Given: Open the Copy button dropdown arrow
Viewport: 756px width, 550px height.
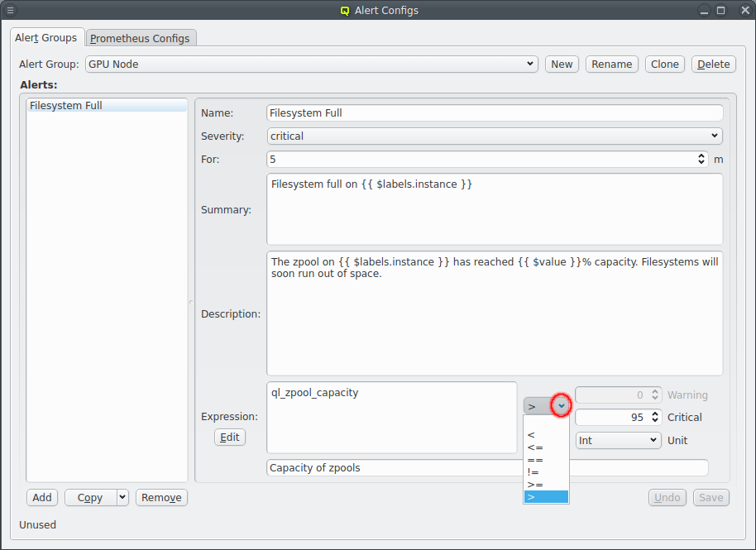Looking at the screenshot, I should coord(123,497).
